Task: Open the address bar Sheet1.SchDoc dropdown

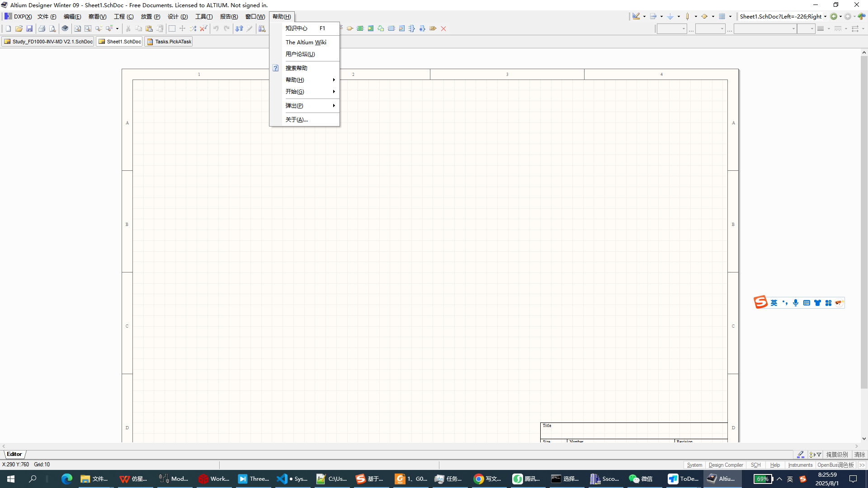Action: pyautogui.click(x=825, y=16)
